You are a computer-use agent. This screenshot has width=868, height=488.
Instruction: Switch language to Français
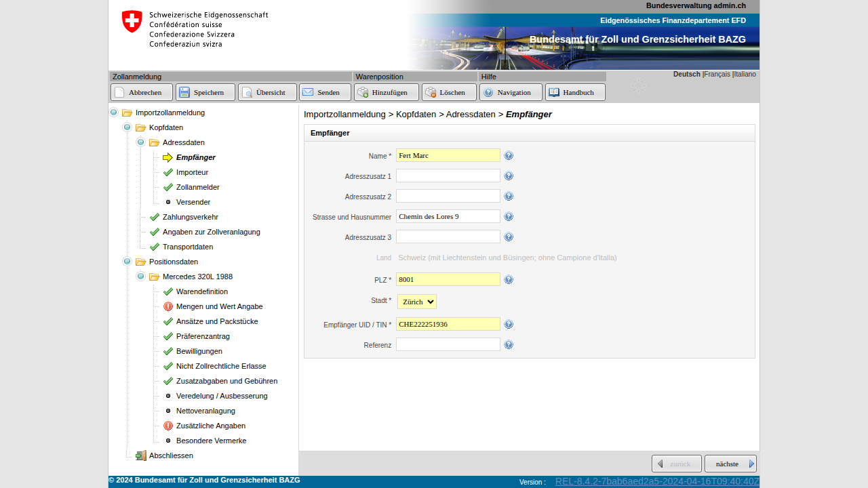pyautogui.click(x=717, y=75)
